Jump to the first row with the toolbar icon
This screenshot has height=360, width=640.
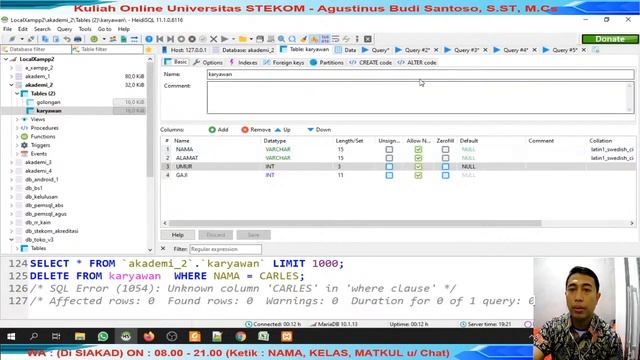[x=160, y=39]
